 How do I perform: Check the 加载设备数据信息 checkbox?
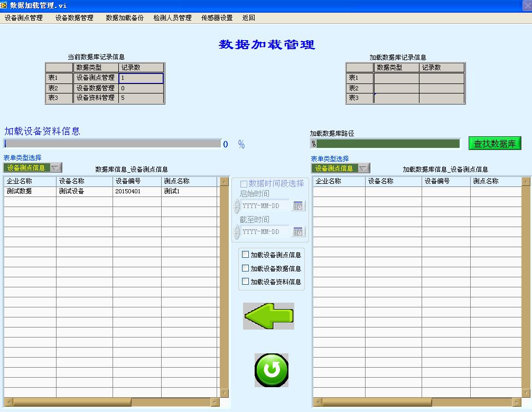click(245, 268)
